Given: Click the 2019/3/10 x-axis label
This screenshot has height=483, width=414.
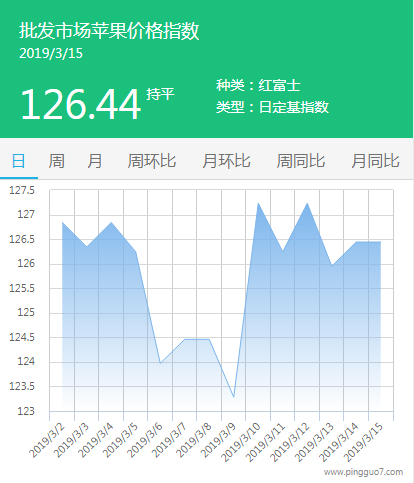Looking at the screenshot, I should 241,442.
